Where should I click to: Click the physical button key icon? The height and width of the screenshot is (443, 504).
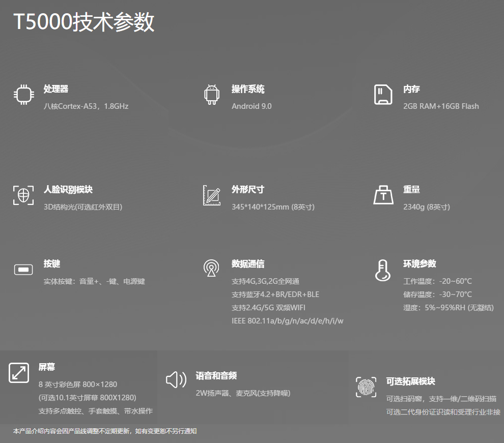(23, 270)
